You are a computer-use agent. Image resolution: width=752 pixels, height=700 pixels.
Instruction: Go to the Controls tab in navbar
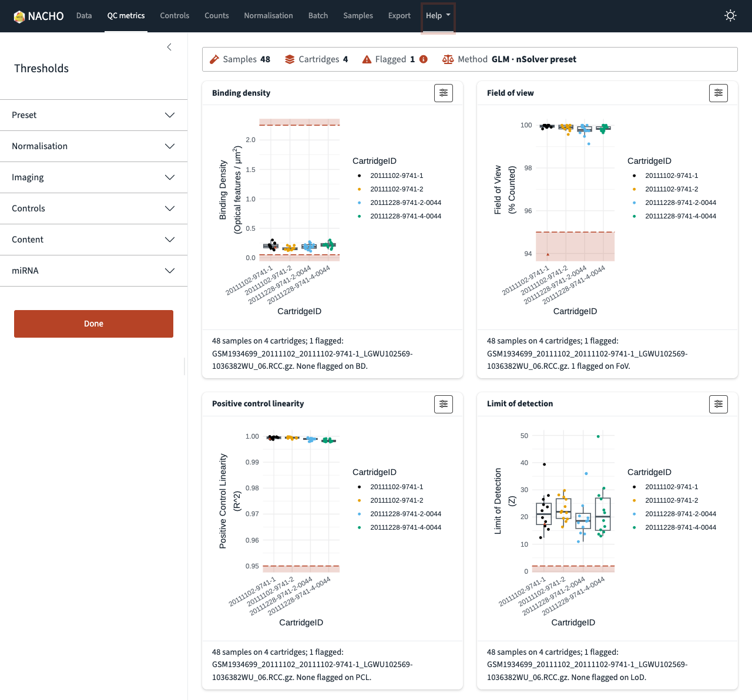(x=174, y=16)
